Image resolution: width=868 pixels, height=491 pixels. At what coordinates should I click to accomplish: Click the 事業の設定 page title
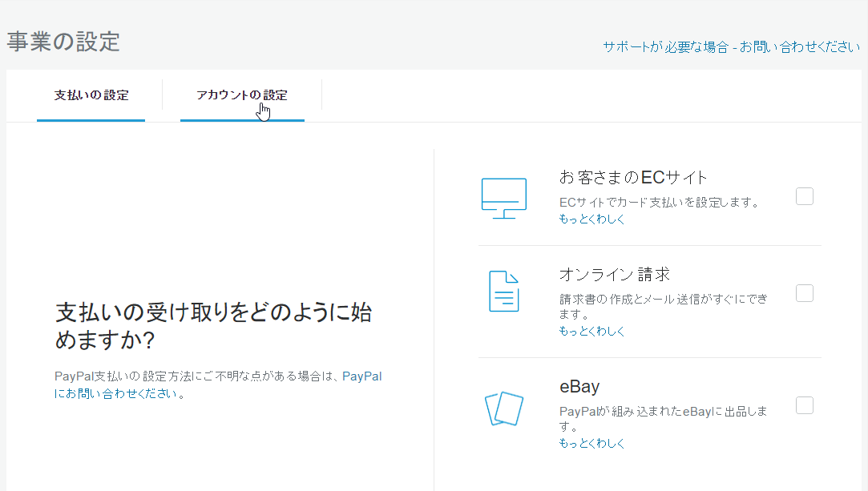[x=63, y=42]
